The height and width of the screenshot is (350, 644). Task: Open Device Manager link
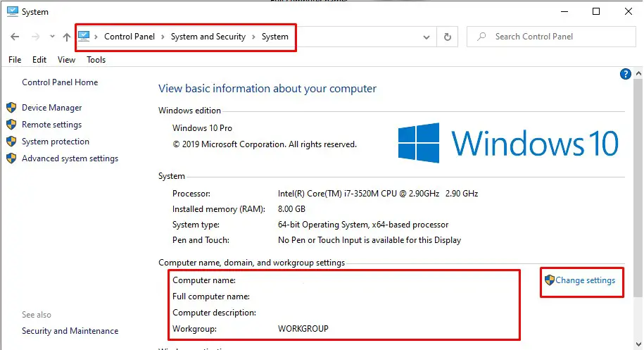(x=52, y=108)
